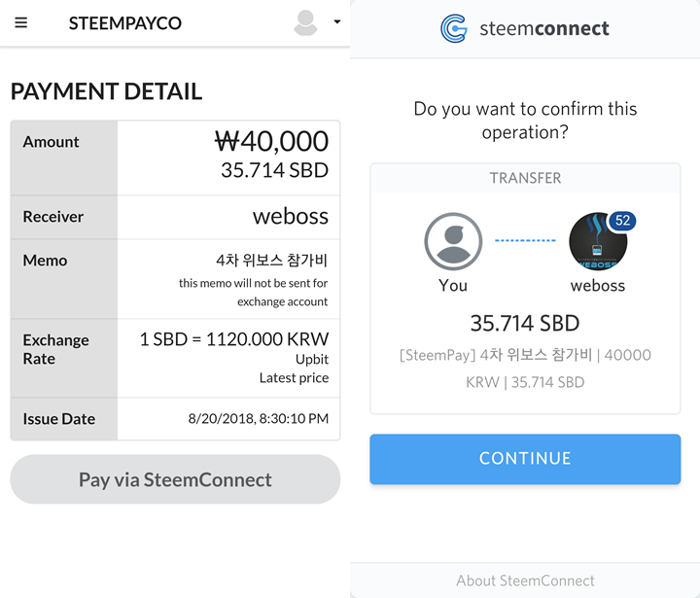Click the SteemPay transfer memo text
This screenshot has width=700, height=598.
pos(525,369)
